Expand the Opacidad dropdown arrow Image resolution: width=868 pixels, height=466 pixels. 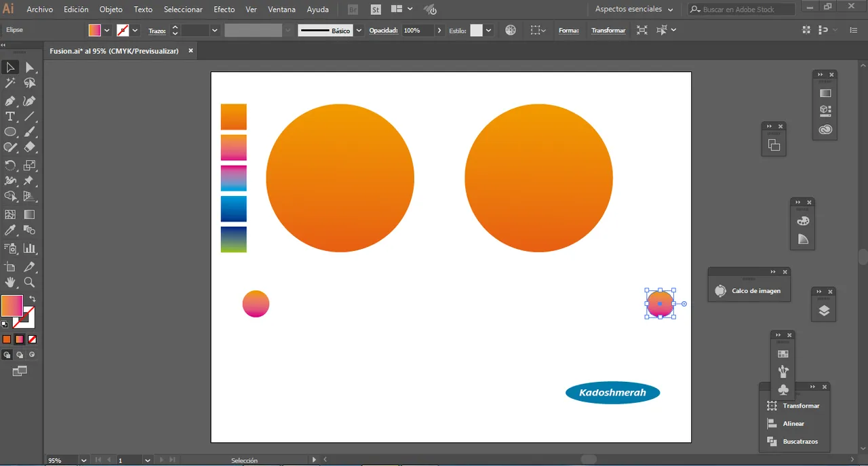[439, 31]
